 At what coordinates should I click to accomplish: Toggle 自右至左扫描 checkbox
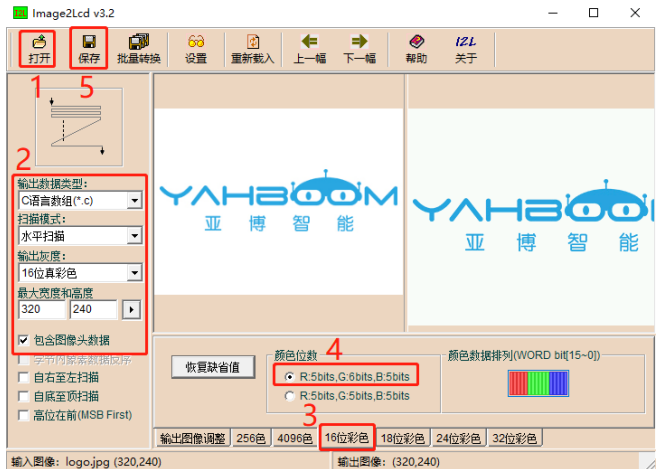24,377
